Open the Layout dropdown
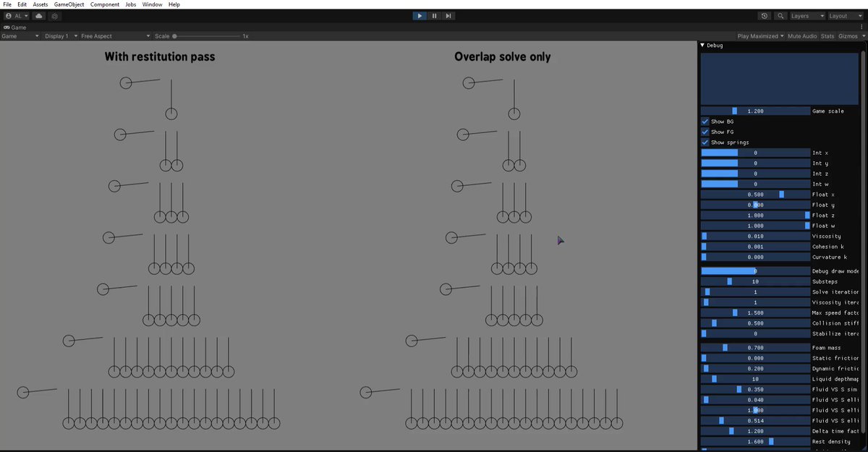This screenshot has width=868, height=452. (845, 15)
